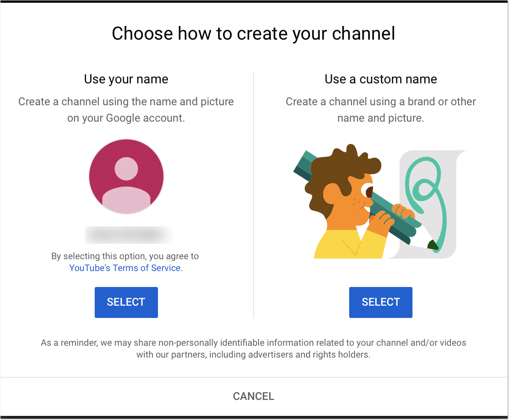Click 'Choose how to create your channel' title
Image resolution: width=509 pixels, height=420 pixels.
(254, 33)
